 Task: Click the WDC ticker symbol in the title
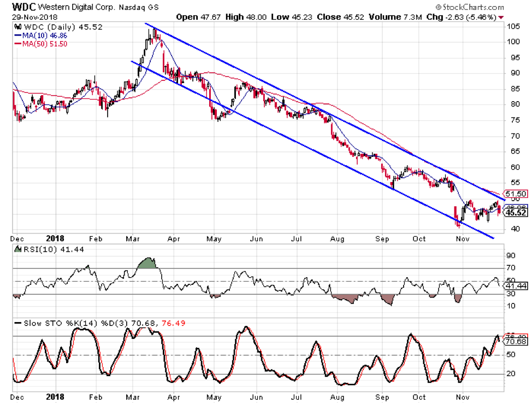click(x=23, y=7)
